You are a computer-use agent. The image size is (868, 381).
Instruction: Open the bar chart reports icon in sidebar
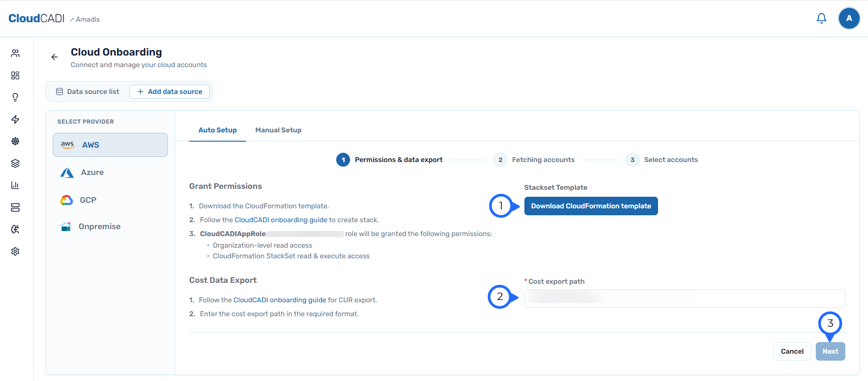15,185
